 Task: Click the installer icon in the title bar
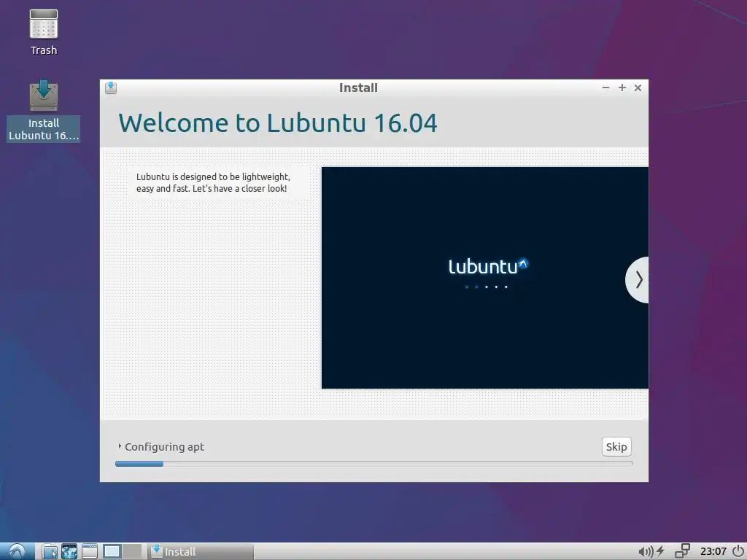(x=111, y=87)
